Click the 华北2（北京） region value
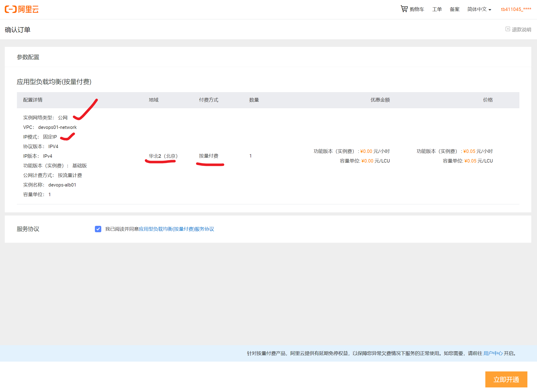 pos(163,156)
